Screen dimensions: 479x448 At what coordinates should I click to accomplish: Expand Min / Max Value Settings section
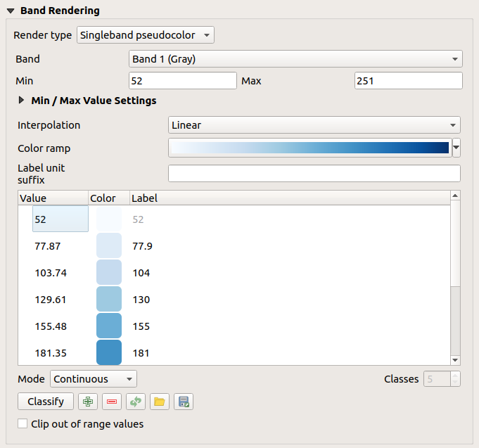coord(23,101)
